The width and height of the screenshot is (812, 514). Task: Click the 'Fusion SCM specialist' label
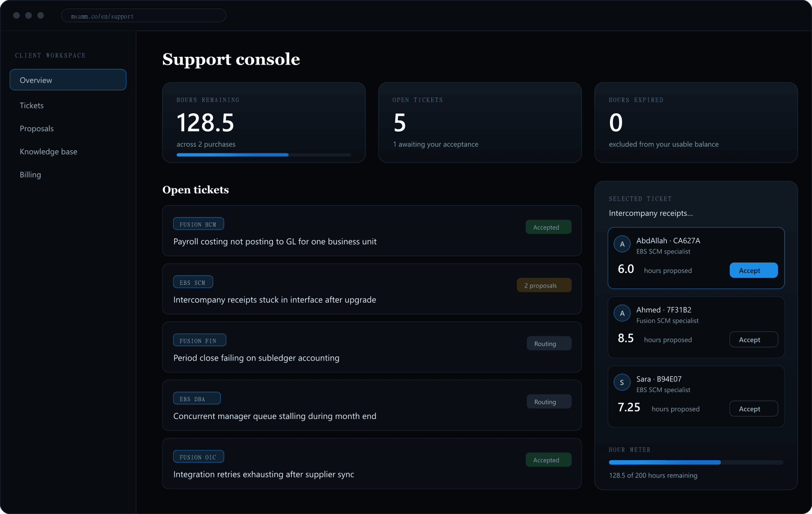tap(667, 320)
